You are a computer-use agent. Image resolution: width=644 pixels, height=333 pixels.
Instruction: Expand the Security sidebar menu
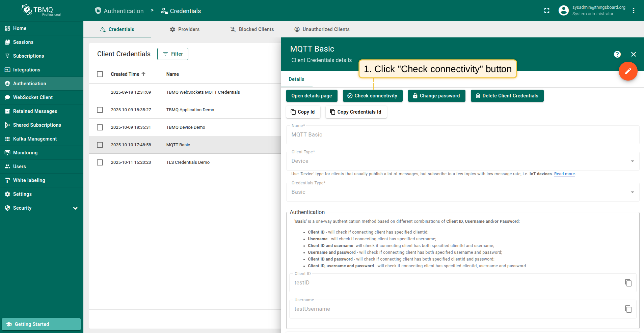(75, 208)
